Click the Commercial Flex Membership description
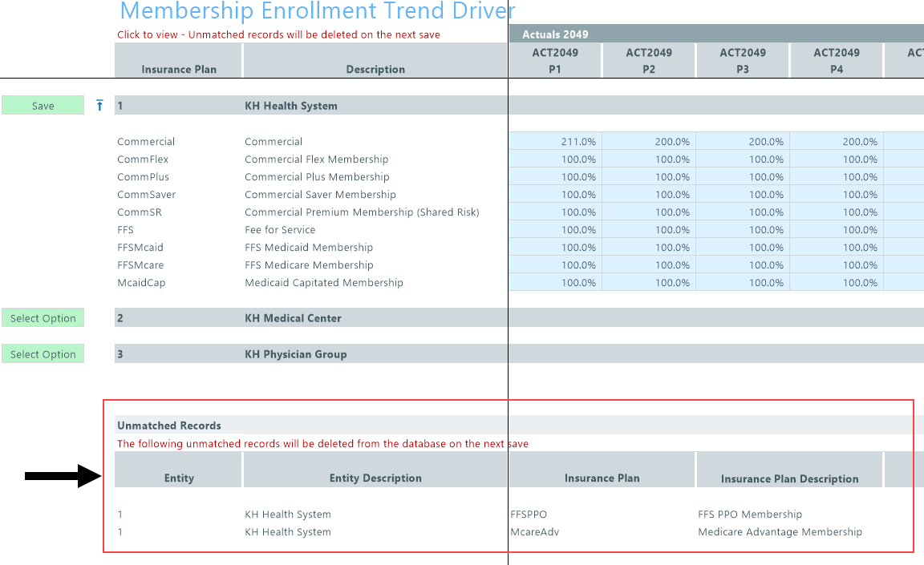 click(x=317, y=159)
